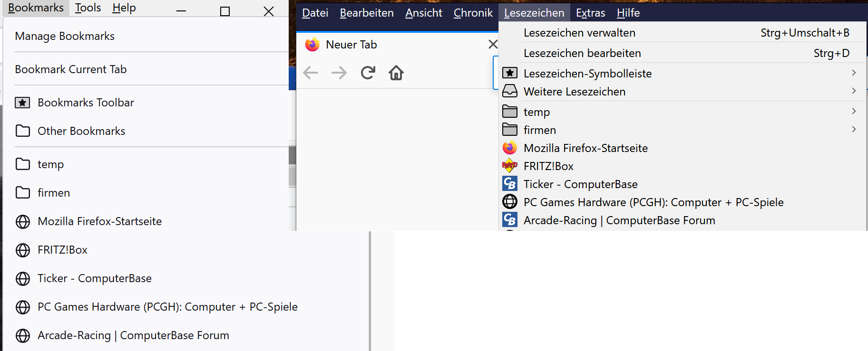Click the forward arrow button
The width and height of the screenshot is (868, 351).
[339, 73]
